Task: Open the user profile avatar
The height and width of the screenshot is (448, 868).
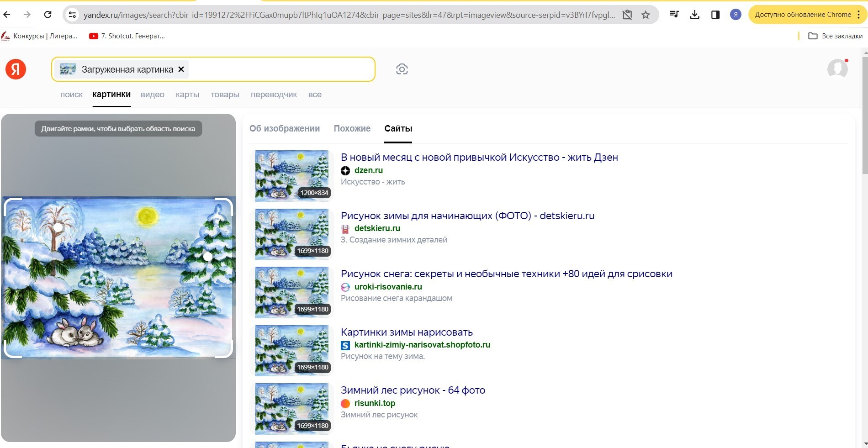Action: pyautogui.click(x=837, y=69)
